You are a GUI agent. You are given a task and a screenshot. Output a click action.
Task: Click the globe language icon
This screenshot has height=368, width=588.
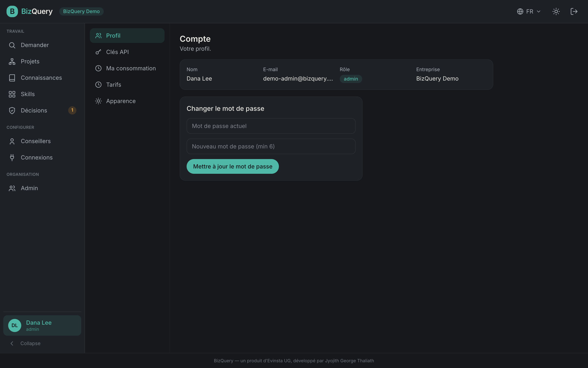(520, 11)
